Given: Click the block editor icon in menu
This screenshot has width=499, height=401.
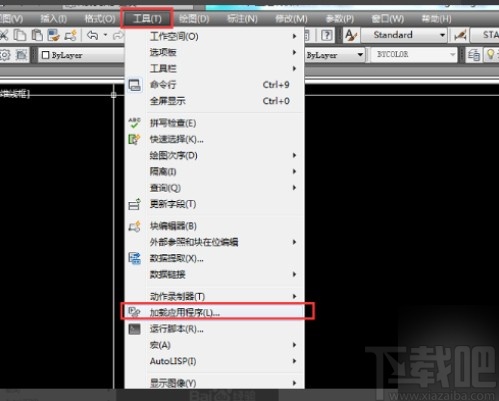Looking at the screenshot, I should [x=135, y=226].
